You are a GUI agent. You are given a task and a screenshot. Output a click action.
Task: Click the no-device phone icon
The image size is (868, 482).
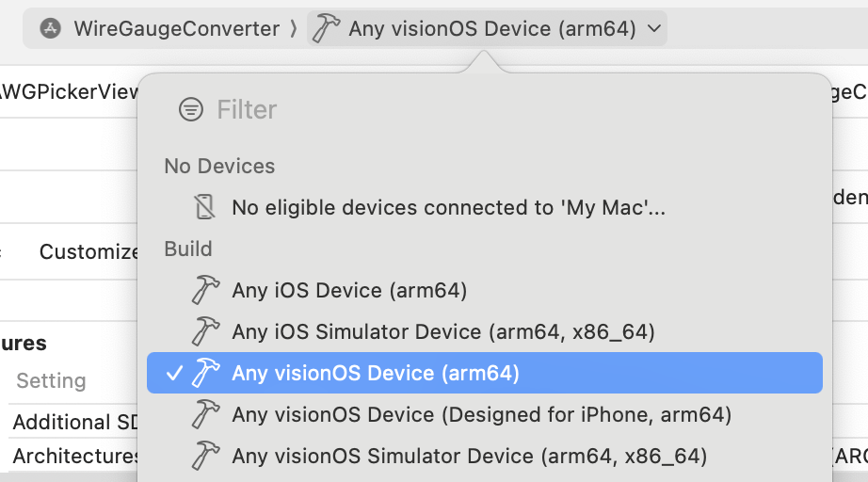tap(205, 207)
